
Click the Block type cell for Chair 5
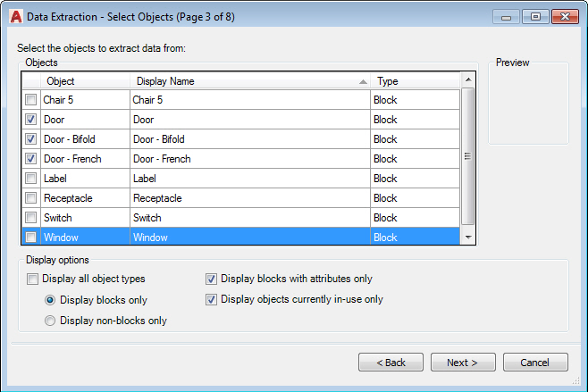tap(415, 100)
